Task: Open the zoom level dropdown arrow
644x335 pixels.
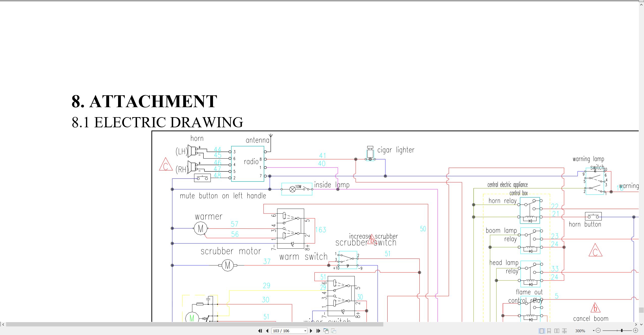Action: pyautogui.click(x=594, y=331)
